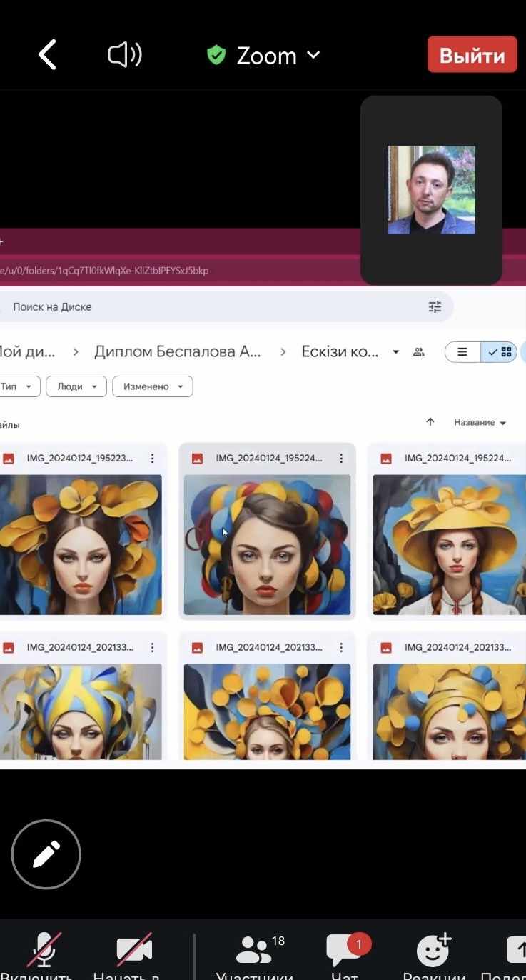Open the Тип filter dropdown
Screen dimensions: 526x980
pyautogui.click(x=17, y=386)
